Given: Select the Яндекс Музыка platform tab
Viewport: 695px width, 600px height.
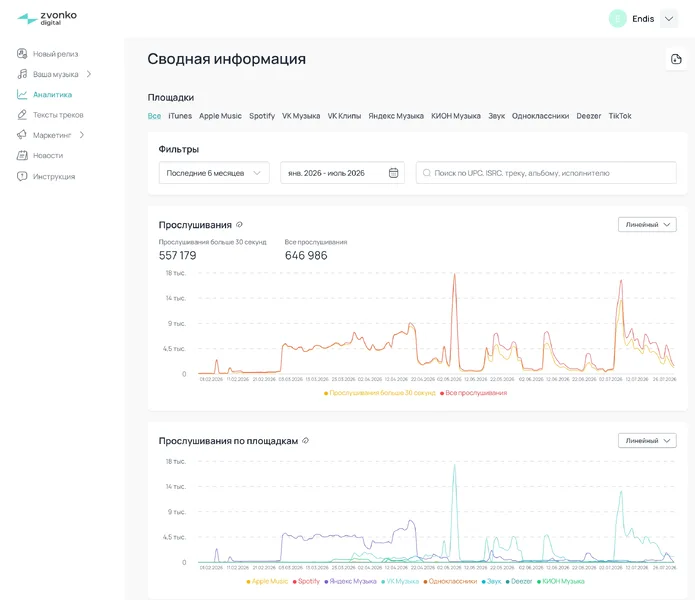Looking at the screenshot, I should (396, 116).
